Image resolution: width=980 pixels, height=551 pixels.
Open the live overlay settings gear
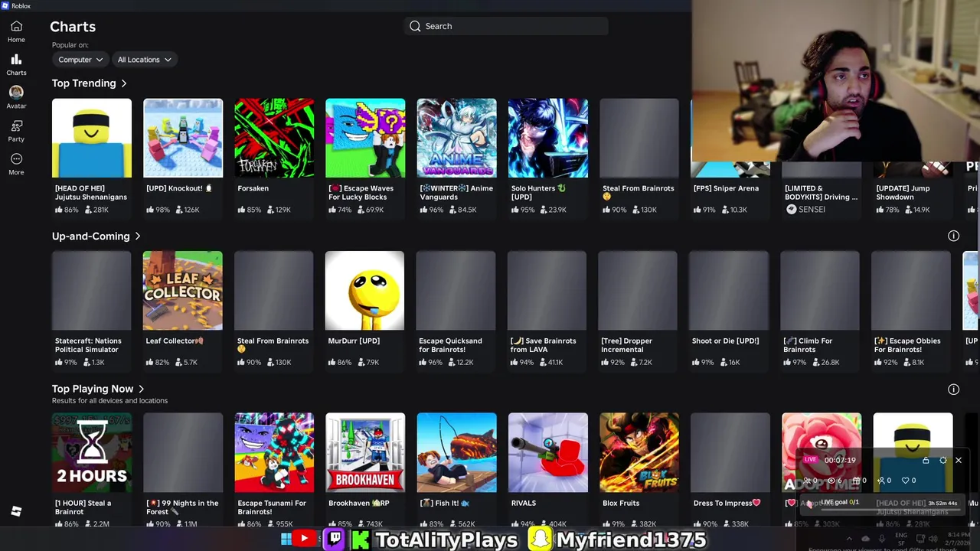point(942,460)
